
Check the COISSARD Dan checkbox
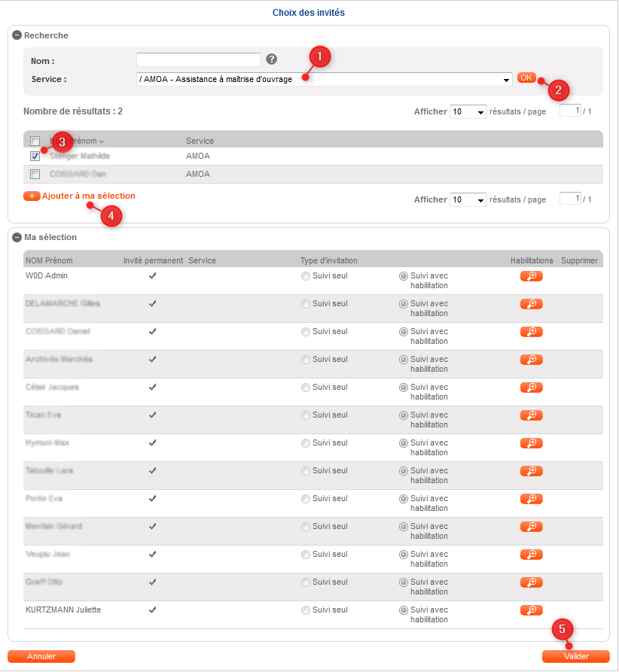click(35, 175)
